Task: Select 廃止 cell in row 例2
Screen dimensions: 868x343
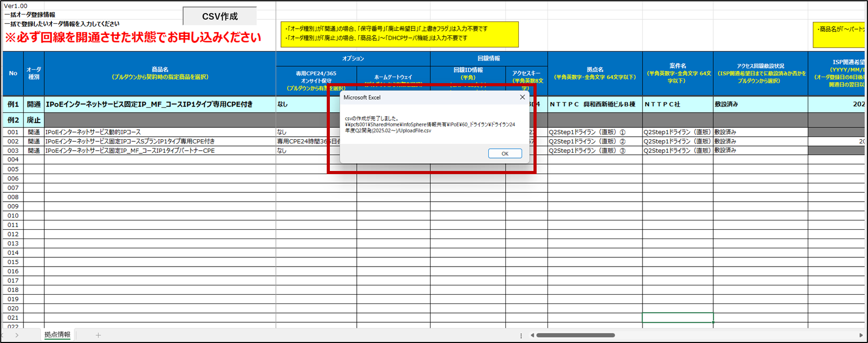Action: pyautogui.click(x=34, y=120)
